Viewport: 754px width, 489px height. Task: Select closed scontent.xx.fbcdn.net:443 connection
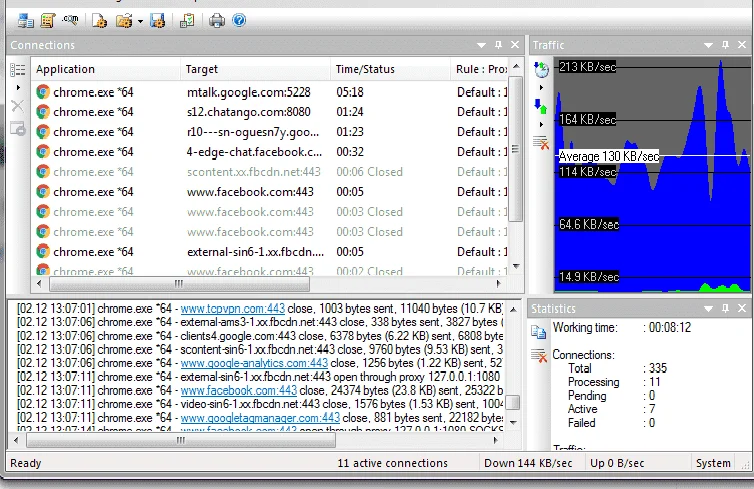tap(270, 172)
